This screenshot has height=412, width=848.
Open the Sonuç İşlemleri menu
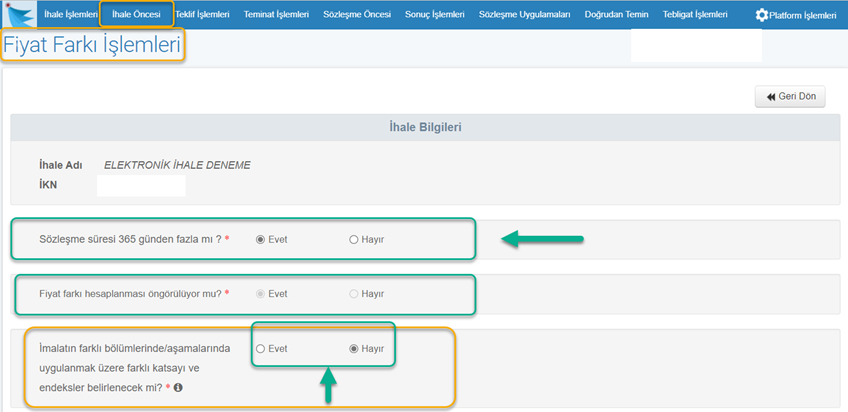pyautogui.click(x=435, y=15)
